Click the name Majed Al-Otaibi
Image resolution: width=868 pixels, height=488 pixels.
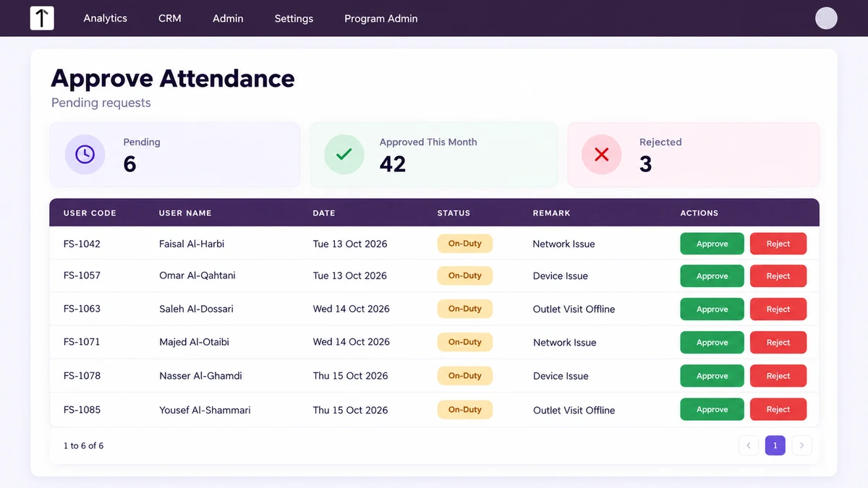(194, 342)
